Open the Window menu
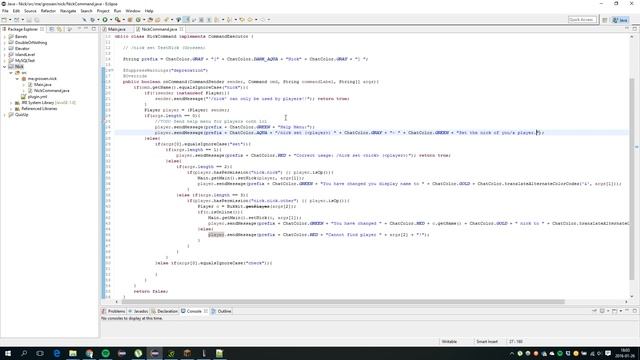The height and width of the screenshot is (360, 640). pyautogui.click(x=133, y=11)
